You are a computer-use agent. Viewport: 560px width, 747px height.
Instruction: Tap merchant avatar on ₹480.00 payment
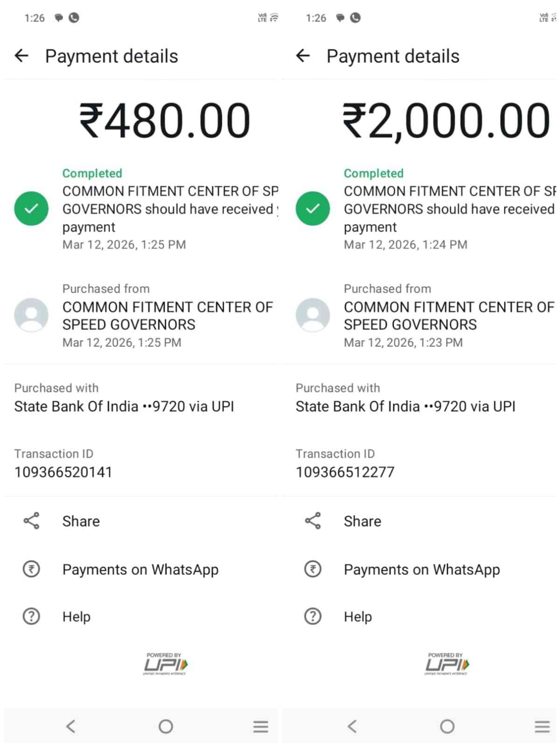click(31, 315)
